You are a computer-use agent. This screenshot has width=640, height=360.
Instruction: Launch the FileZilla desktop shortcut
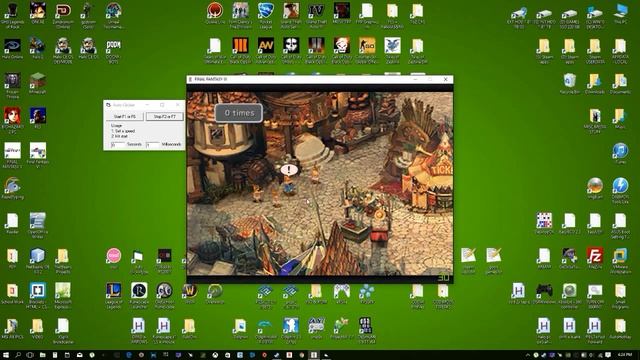(595, 258)
